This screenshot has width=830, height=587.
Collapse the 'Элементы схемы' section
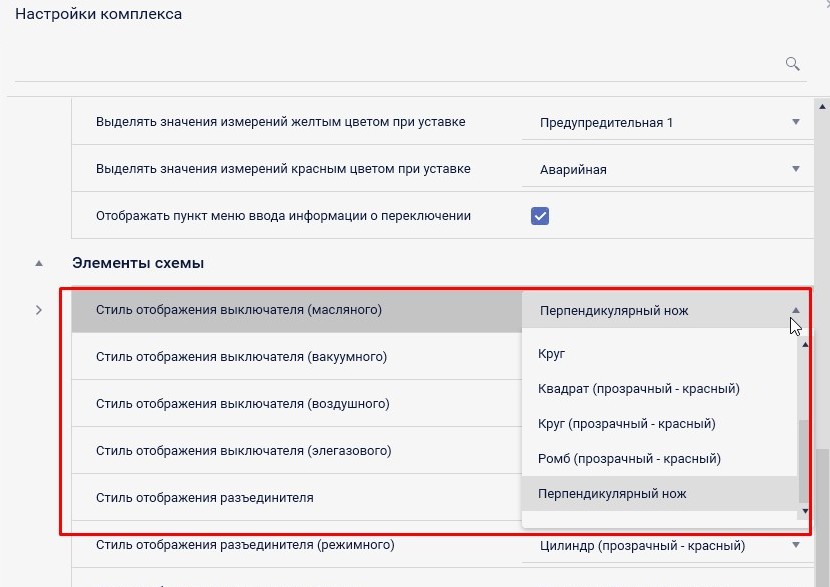(39, 264)
